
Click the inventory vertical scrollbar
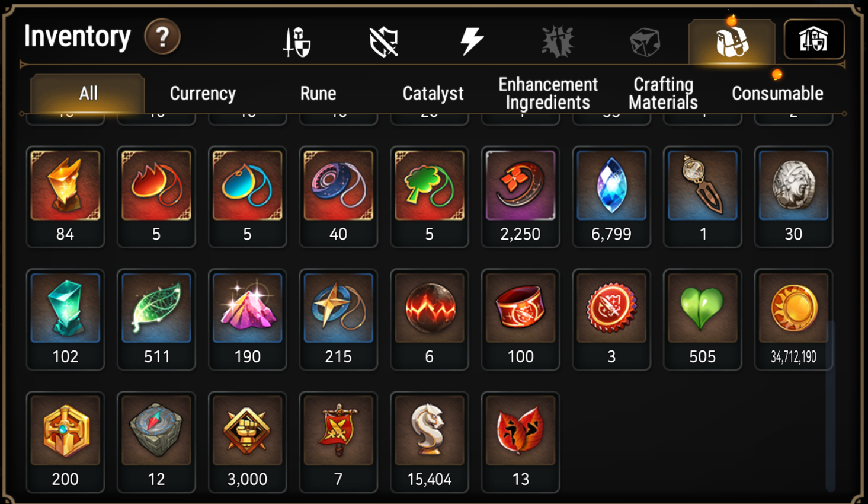coord(831,406)
